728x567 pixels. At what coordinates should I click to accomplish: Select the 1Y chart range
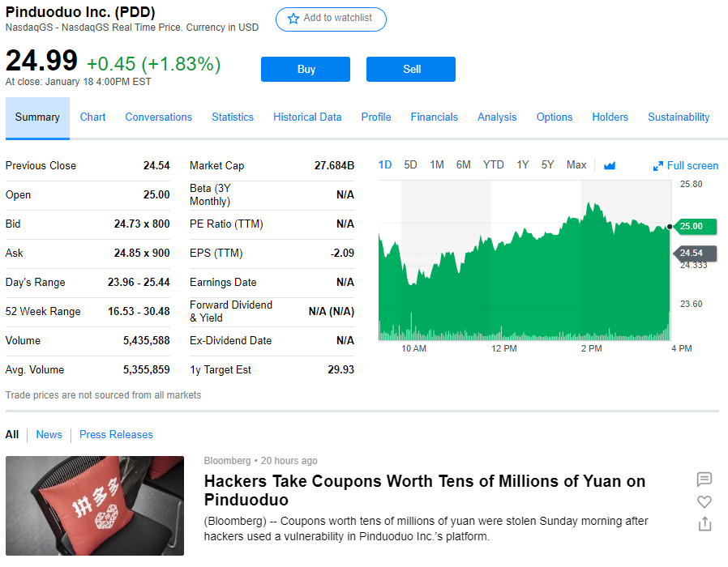523,165
